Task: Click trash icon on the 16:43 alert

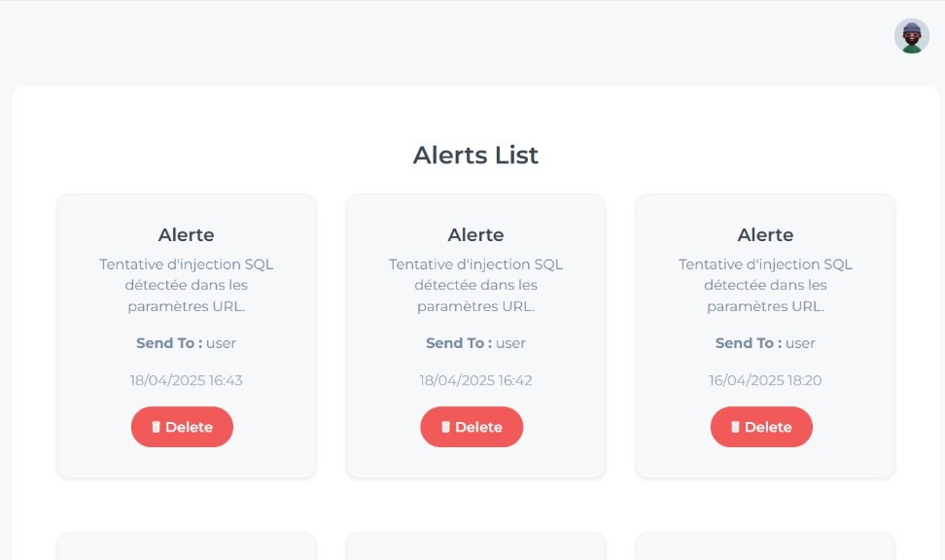Action: coord(157,427)
